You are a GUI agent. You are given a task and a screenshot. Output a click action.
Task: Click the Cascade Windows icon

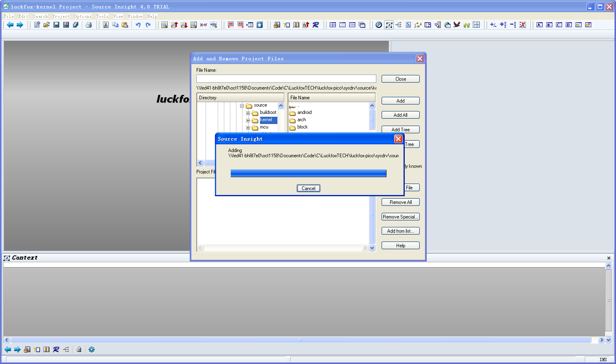(x=362, y=25)
